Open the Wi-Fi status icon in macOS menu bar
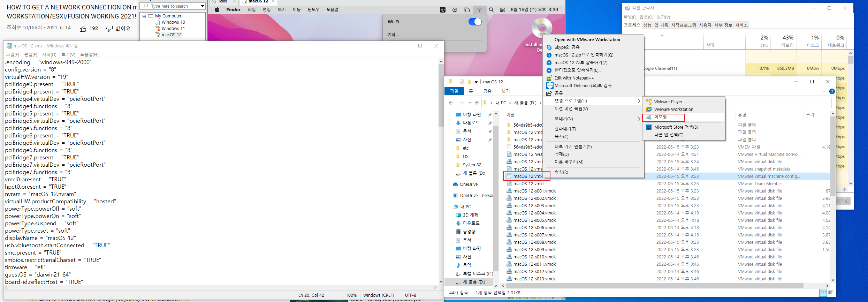The image size is (868, 302). coord(480,10)
